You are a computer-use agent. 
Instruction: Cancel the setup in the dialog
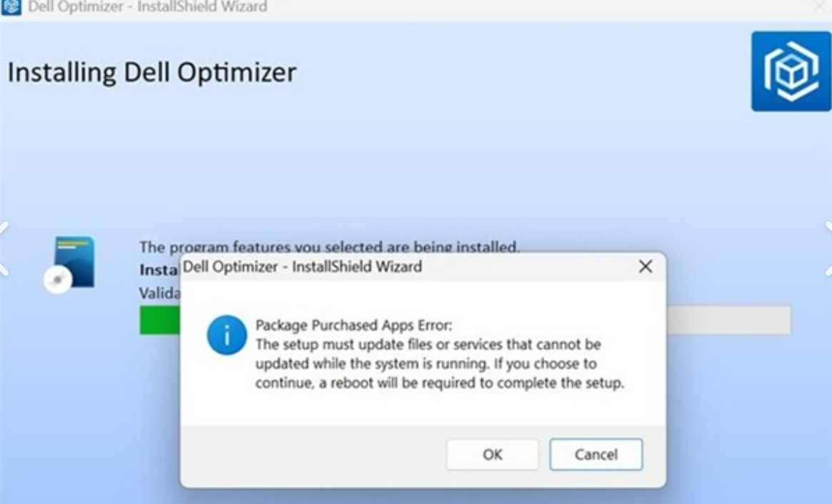596,455
